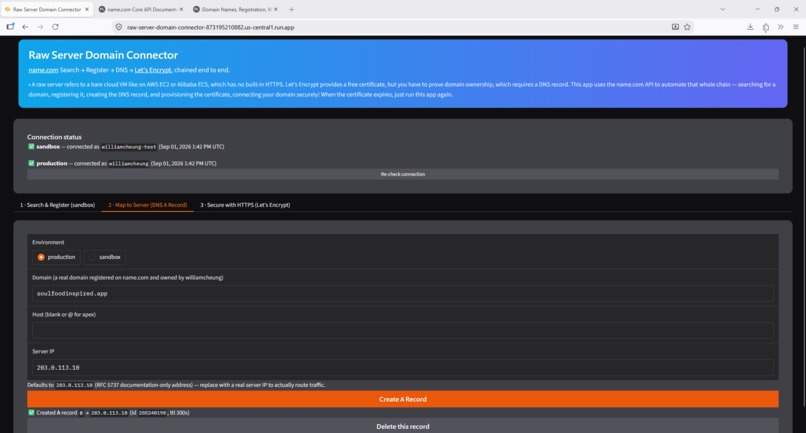This screenshot has width=806, height=433.
Task: Follow the name.com link in the header
Action: 43,70
